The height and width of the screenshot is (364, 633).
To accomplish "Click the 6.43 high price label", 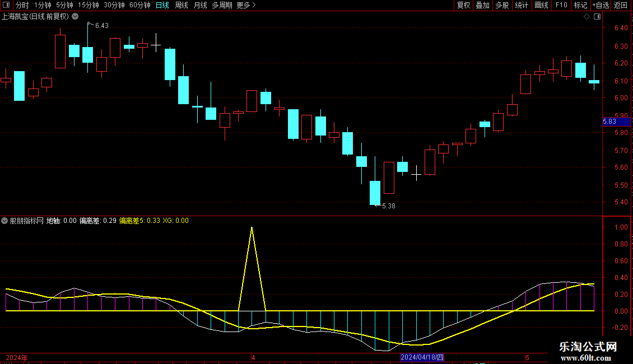I will 102,26.
